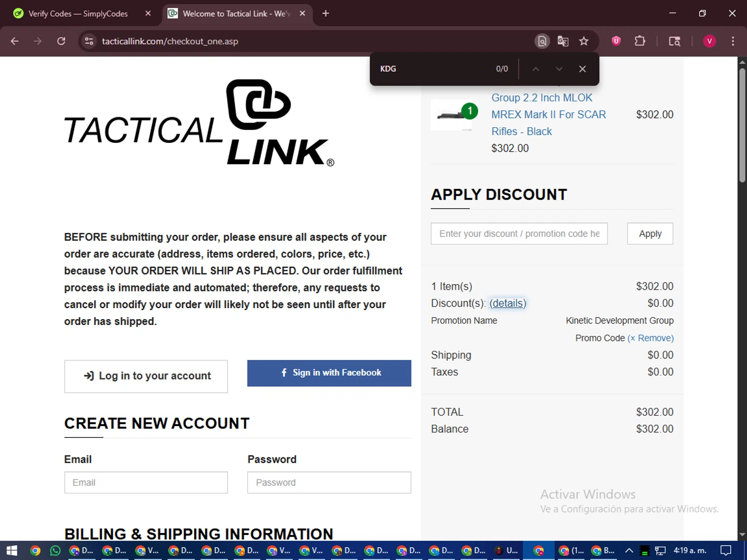Jump to previous find result
This screenshot has height=560, width=747.
click(536, 69)
